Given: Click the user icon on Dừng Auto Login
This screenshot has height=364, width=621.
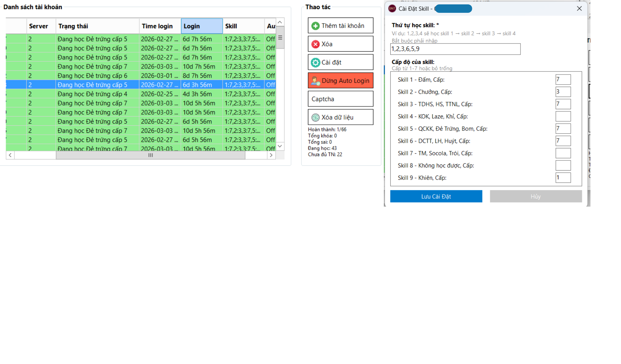Looking at the screenshot, I should 315,81.
